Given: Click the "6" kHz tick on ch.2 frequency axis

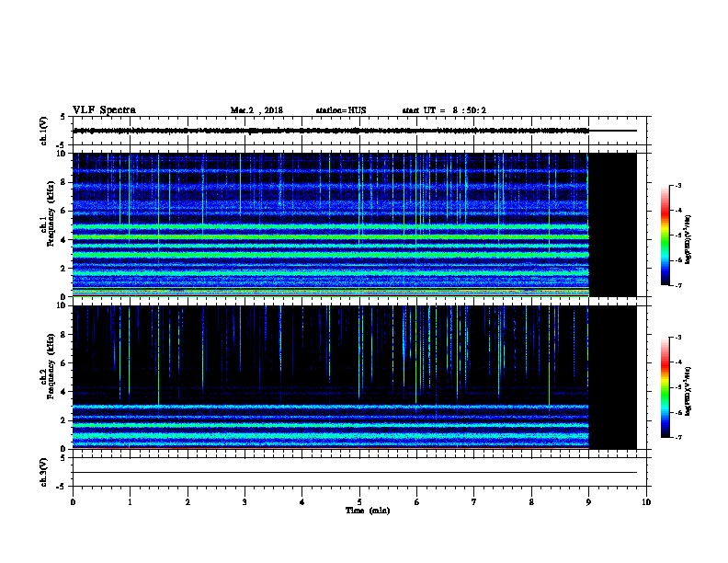Looking at the screenshot, I should tap(63, 363).
